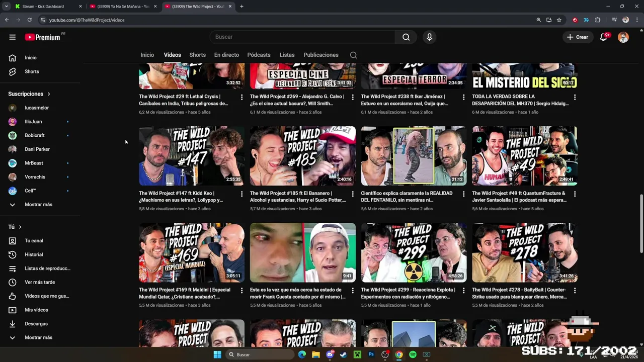Open options for Wild Project #49 video
The height and width of the screenshot is (362, 644).
point(575,194)
